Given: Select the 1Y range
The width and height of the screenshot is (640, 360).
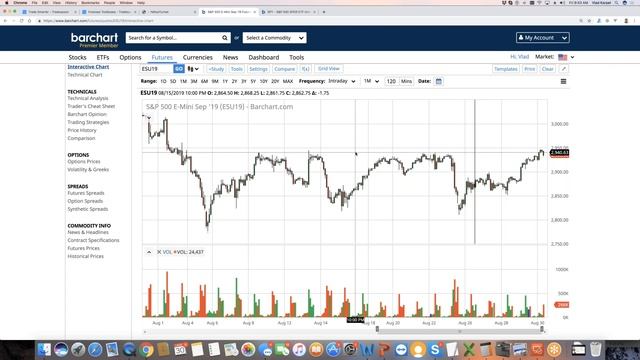Looking at the screenshot, I should 225,82.
